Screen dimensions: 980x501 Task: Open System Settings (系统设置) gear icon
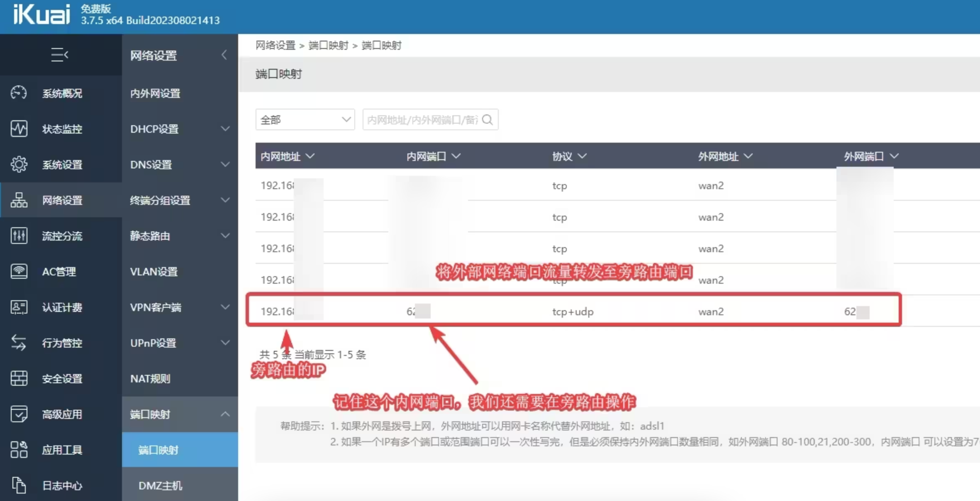pos(19,164)
